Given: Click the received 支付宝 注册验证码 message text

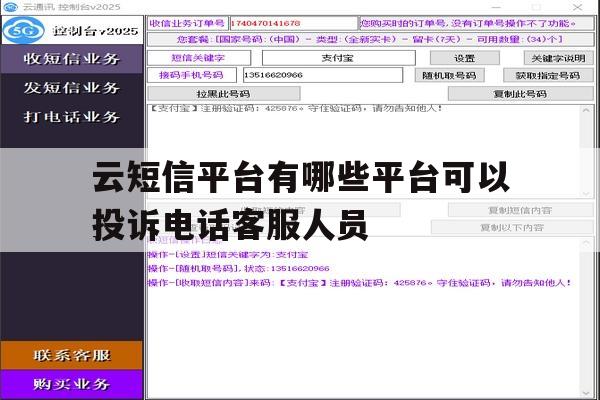Looking at the screenshot, I should click(296, 109).
